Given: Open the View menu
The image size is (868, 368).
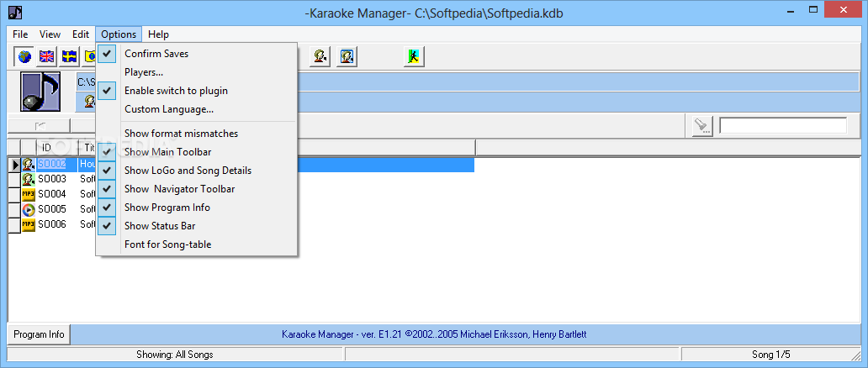Looking at the screenshot, I should click(50, 34).
